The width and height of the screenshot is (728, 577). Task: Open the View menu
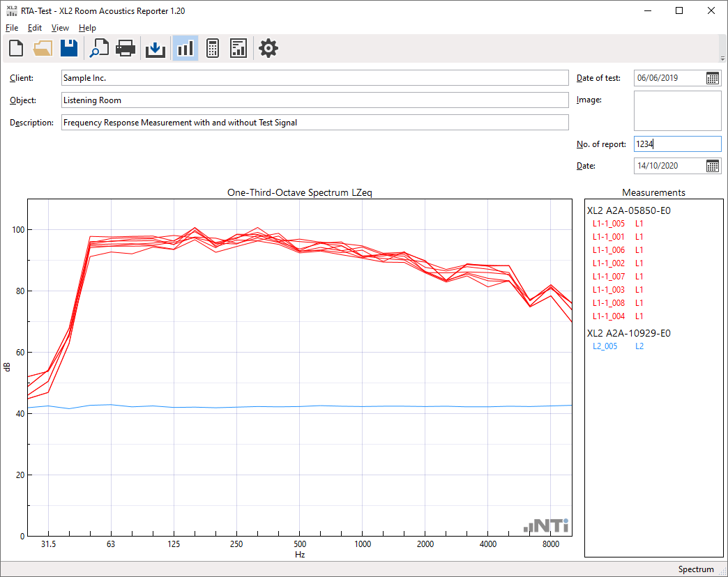click(x=60, y=28)
